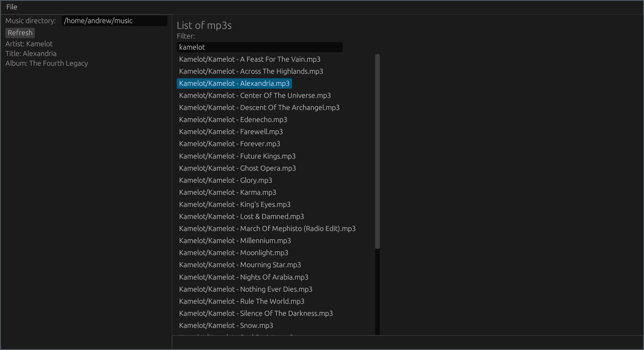Select Kamelot - Descent Of The Archangel.mp3

[x=259, y=108]
